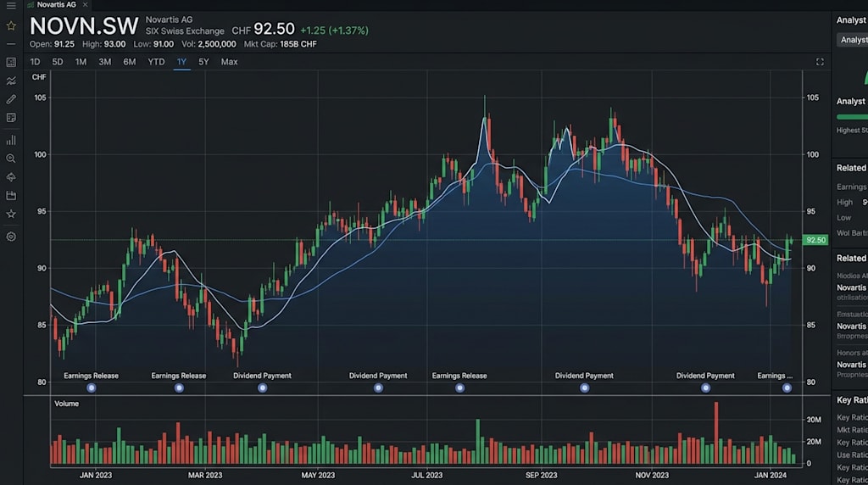Click Dividend Payment marker dot after SEP 2023
The height and width of the screenshot is (485, 868).
585,388
